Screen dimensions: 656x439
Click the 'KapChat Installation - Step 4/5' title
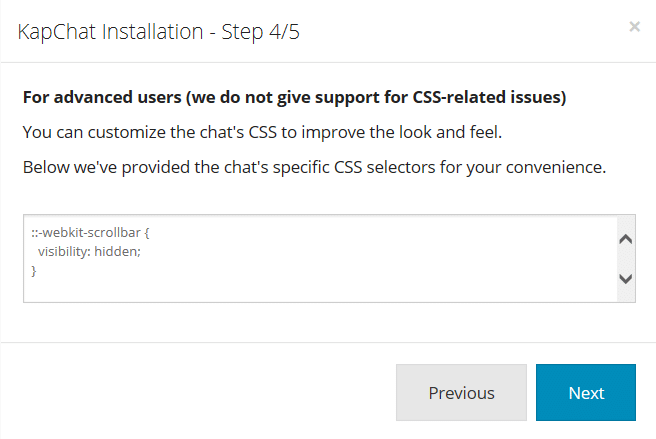tap(159, 31)
